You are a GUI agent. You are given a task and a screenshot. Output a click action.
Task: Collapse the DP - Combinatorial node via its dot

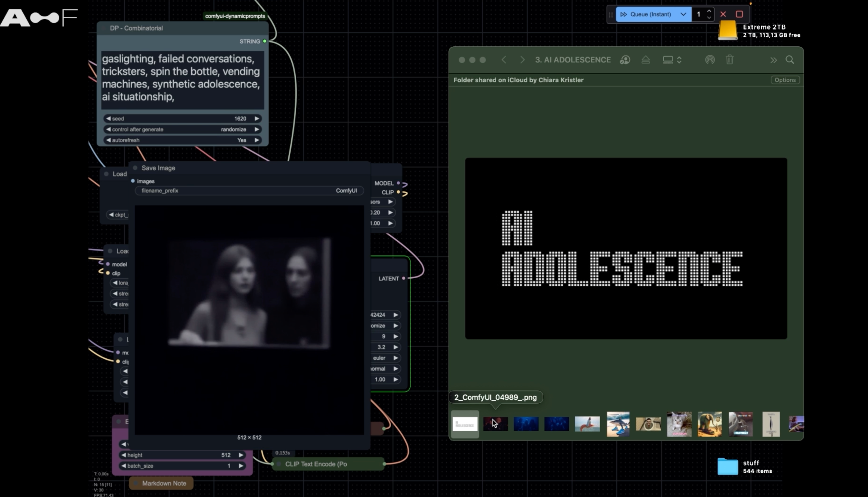click(103, 28)
